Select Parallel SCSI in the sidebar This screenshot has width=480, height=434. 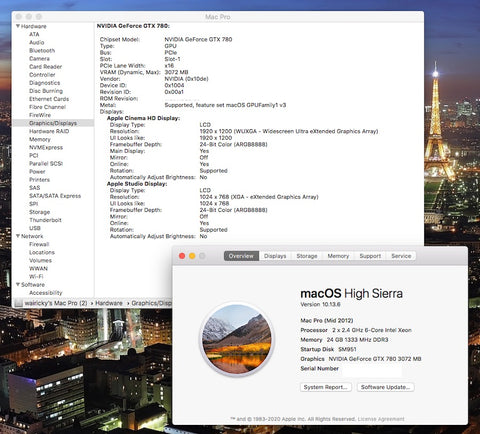tap(46, 163)
